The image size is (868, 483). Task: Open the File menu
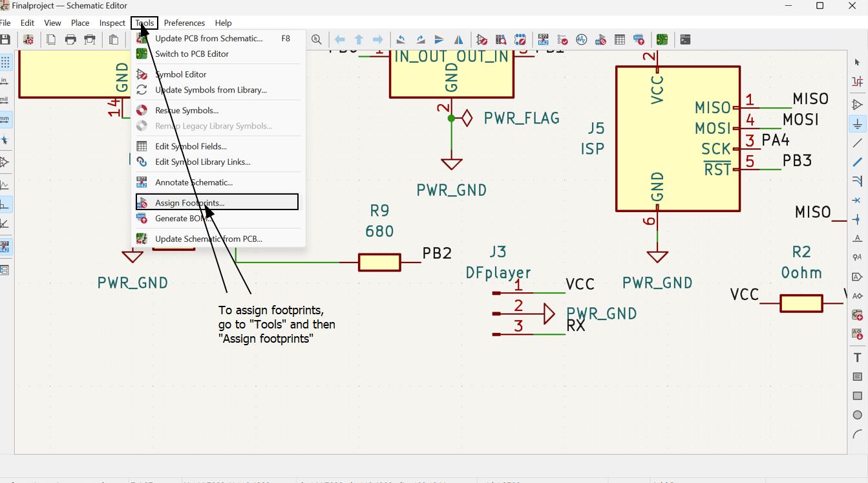click(x=5, y=23)
